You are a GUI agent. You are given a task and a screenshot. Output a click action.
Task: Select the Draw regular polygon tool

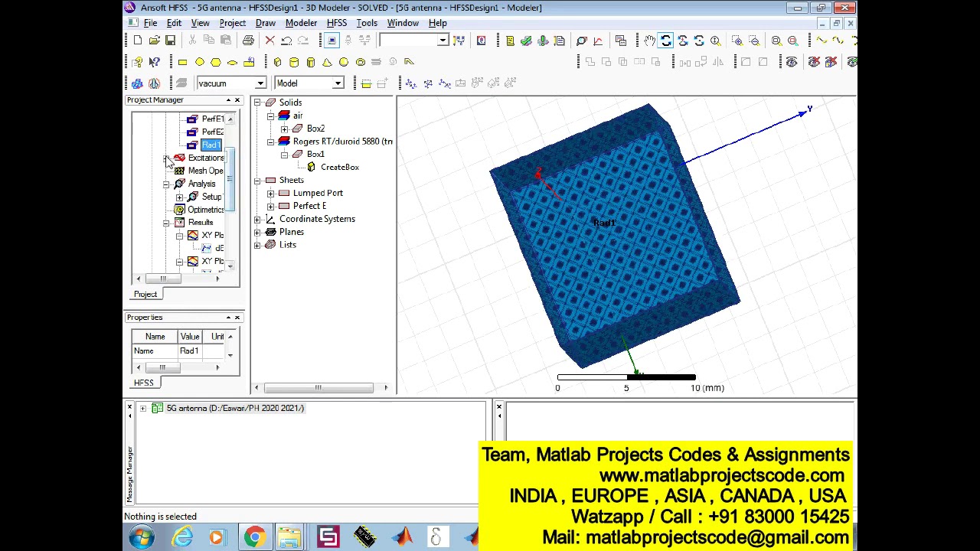pyautogui.click(x=216, y=62)
